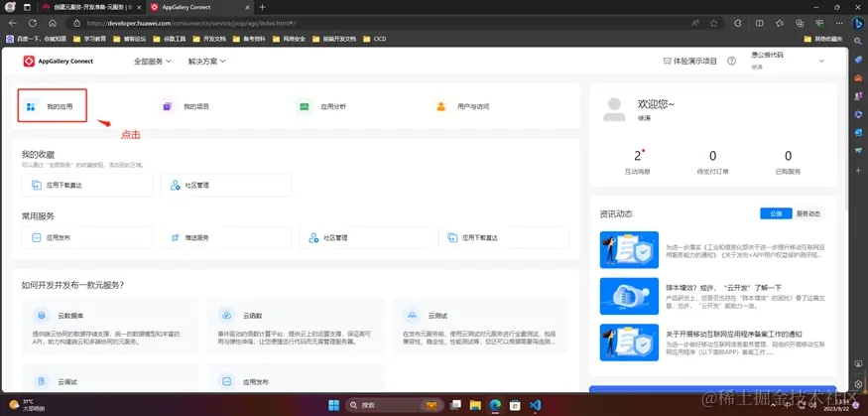Screen dimensions: 868x416
Task: Open the 应用发布 card in the bottom row
Action: coord(296,378)
